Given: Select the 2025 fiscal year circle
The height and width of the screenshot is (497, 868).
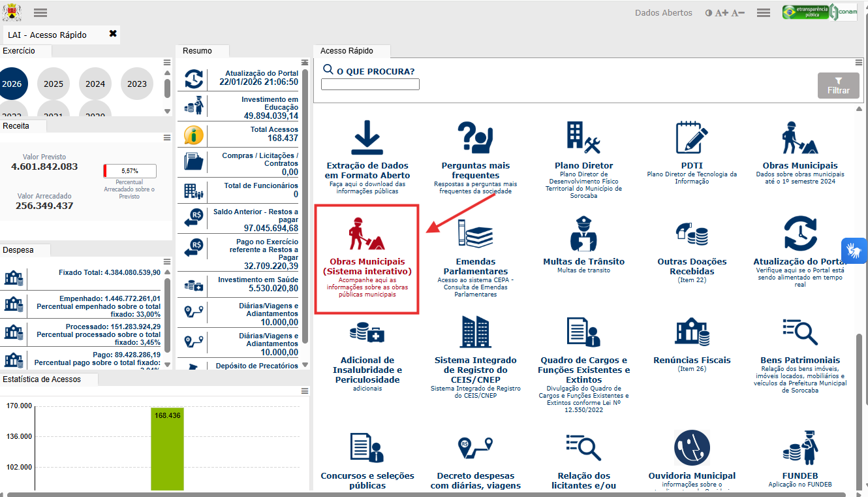Looking at the screenshot, I should coord(54,84).
